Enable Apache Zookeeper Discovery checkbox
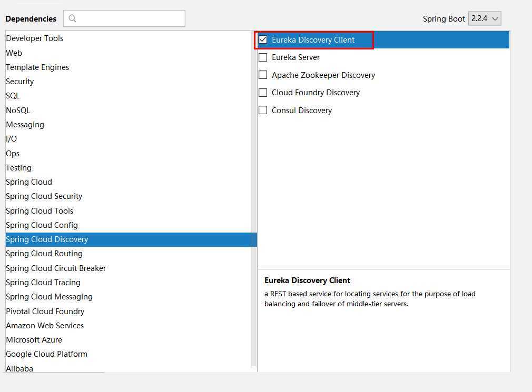The image size is (532, 392). pos(263,75)
